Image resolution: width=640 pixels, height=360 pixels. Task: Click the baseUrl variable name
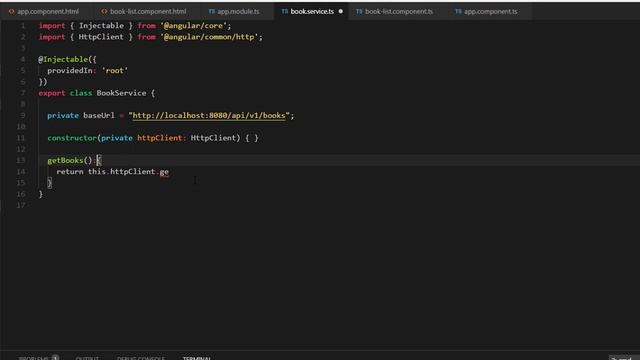click(99, 116)
